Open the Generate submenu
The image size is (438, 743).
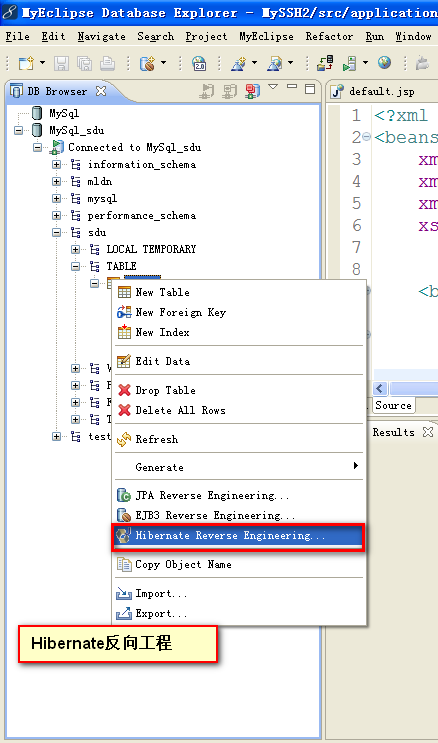(x=239, y=467)
